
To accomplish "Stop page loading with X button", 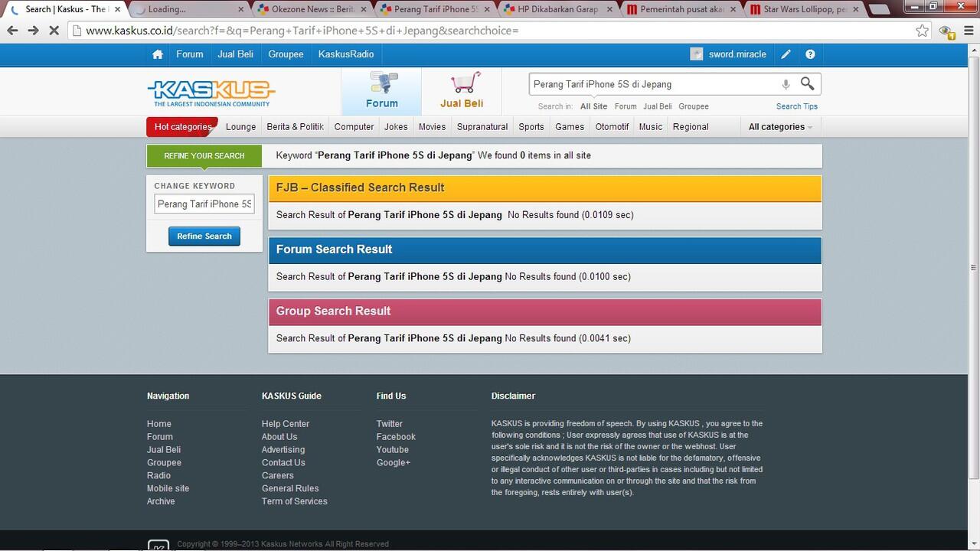I will point(54,31).
